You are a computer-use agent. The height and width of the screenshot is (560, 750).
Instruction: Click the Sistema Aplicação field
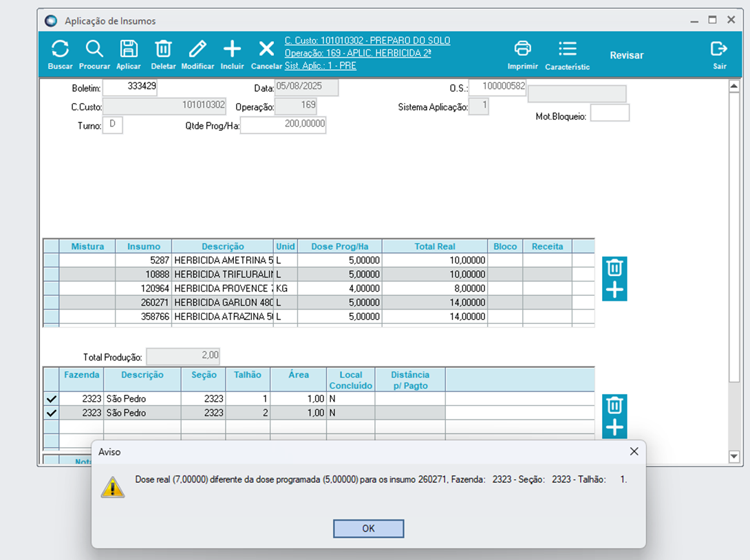[x=478, y=106]
